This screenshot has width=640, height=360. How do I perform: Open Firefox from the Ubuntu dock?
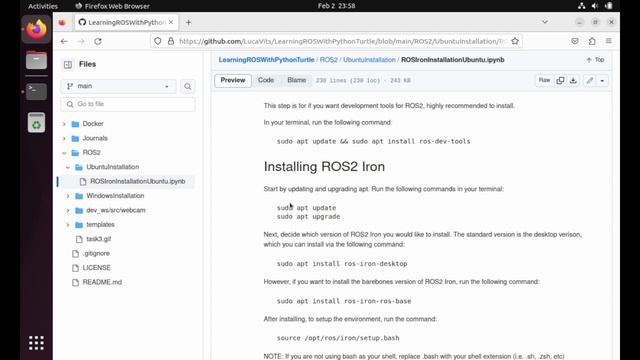[36, 29]
